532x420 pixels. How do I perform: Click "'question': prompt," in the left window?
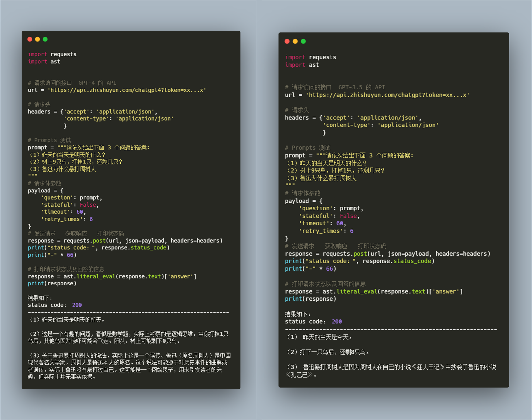click(72, 198)
